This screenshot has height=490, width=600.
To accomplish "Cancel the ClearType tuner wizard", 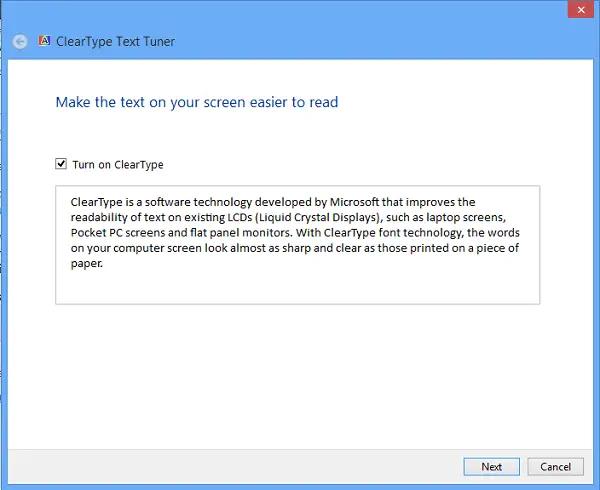I will point(556,467).
